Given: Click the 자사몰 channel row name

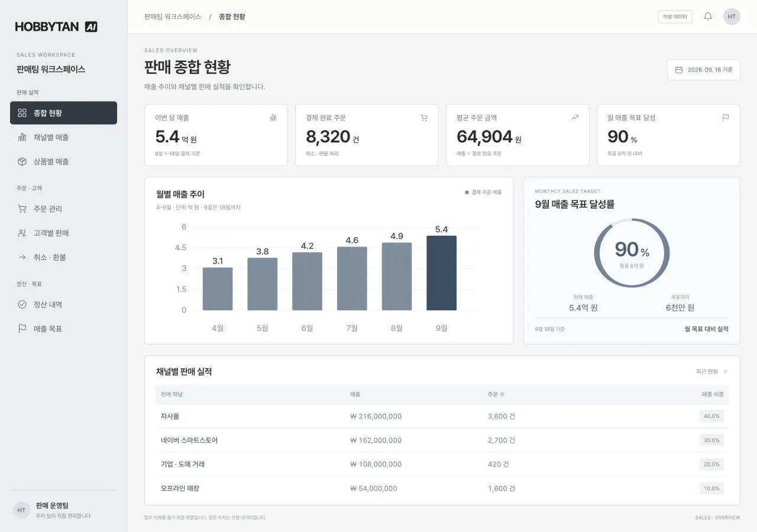Looking at the screenshot, I should [170, 416].
